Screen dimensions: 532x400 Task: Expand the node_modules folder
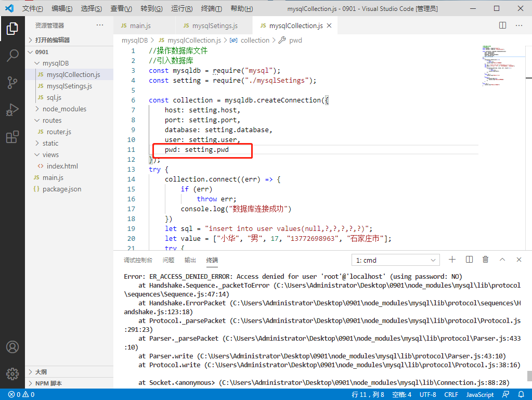(x=69, y=109)
